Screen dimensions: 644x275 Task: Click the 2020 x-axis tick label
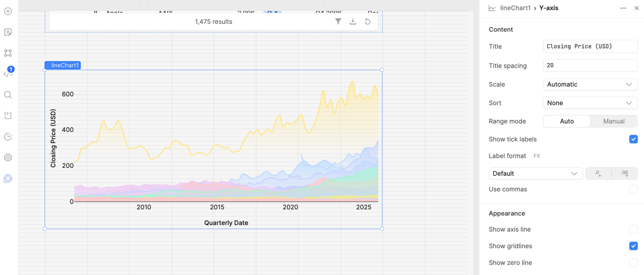290,207
